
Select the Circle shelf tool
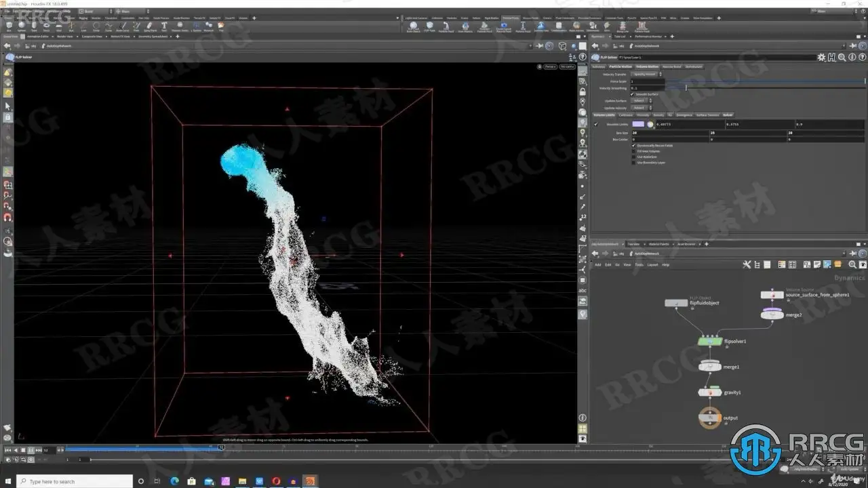coord(96,26)
